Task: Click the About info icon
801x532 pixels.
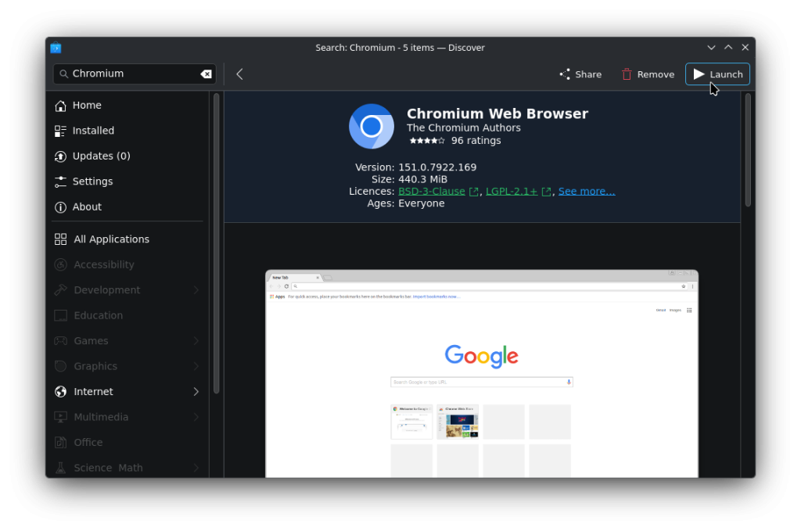Action: (x=60, y=207)
